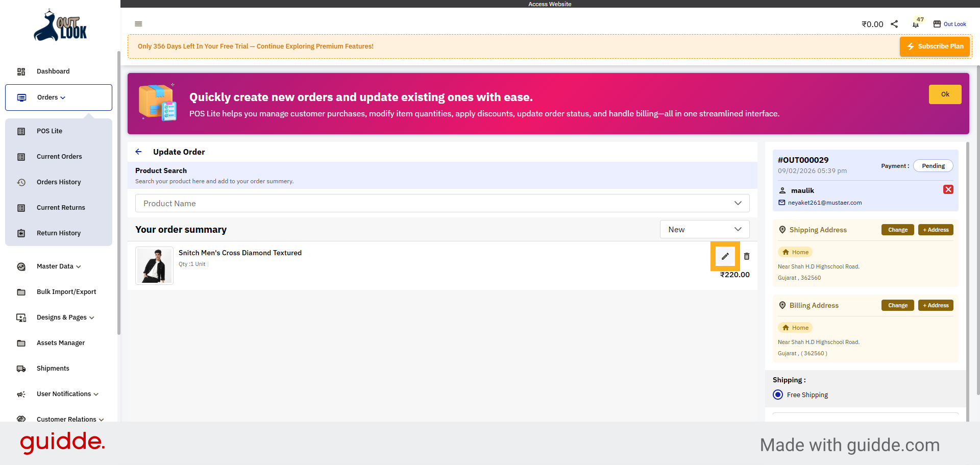Open POS Lite from sidebar
980x465 pixels.
coord(50,131)
